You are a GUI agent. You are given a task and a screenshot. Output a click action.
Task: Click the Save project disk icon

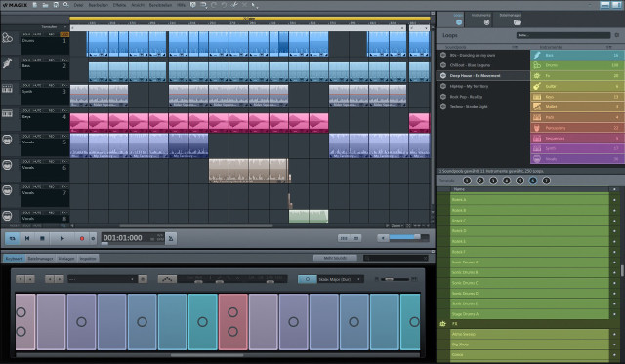[56, 5]
